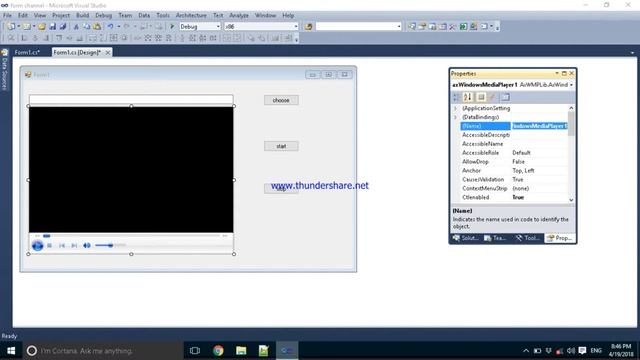Close the Form1.cs [Design] tab

(x=108, y=52)
